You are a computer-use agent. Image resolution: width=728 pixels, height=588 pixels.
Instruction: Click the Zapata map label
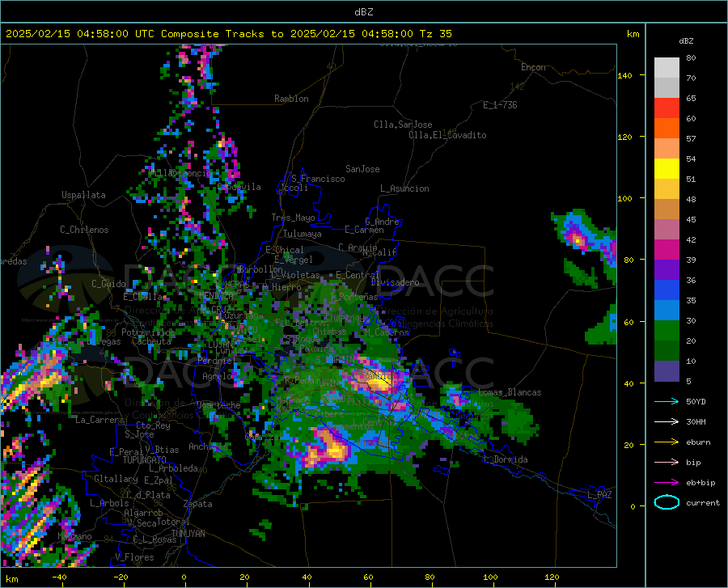tap(198, 504)
